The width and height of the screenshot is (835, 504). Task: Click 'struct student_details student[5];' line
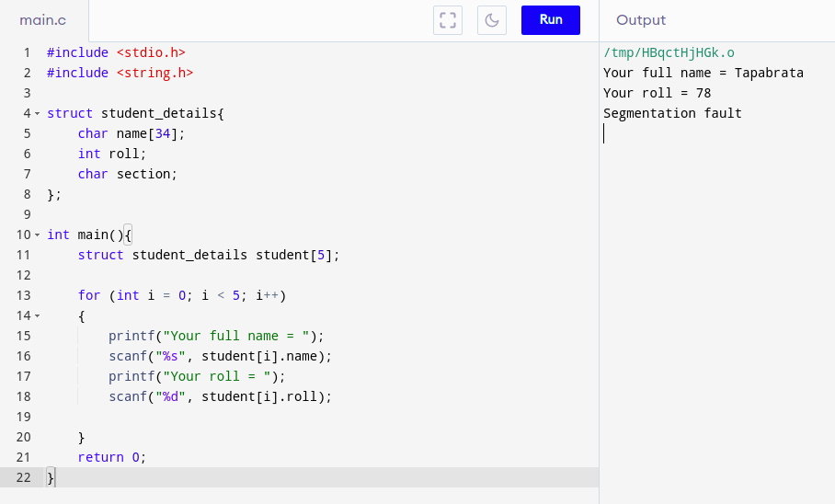point(208,255)
